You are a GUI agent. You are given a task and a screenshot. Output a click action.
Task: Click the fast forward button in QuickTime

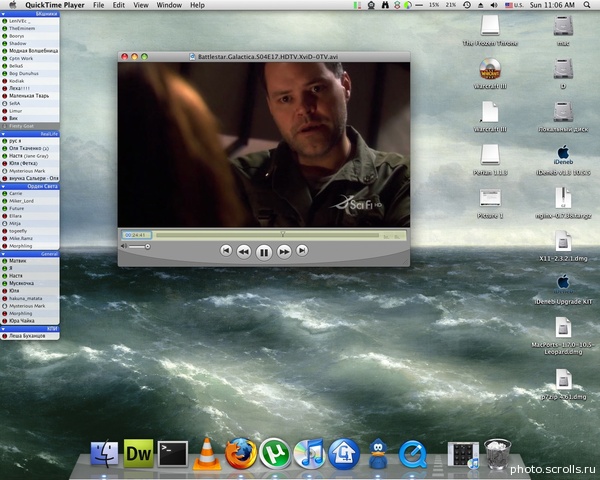[284, 251]
